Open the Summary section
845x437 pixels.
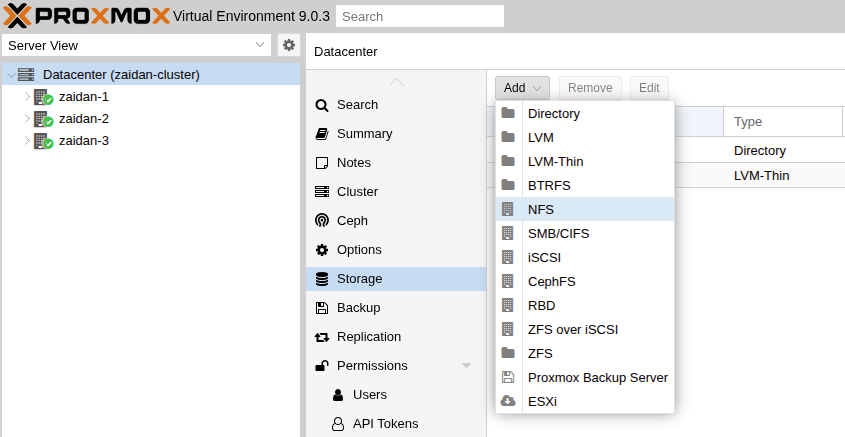tap(364, 134)
